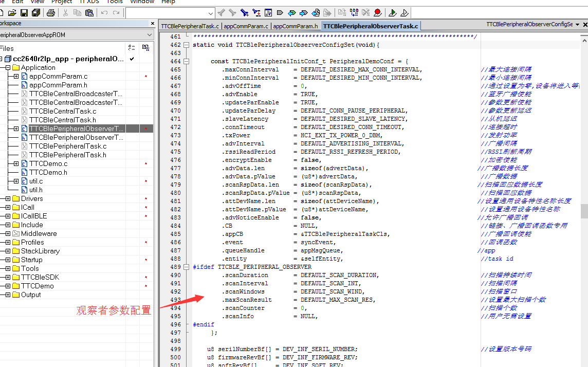Undo the last edit via toolbar arrow

[x=104, y=13]
